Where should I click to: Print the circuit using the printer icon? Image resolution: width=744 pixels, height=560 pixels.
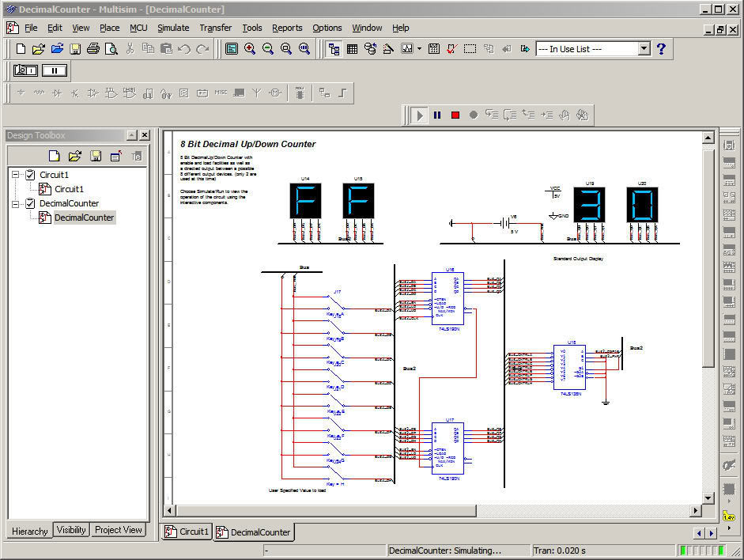click(93, 48)
